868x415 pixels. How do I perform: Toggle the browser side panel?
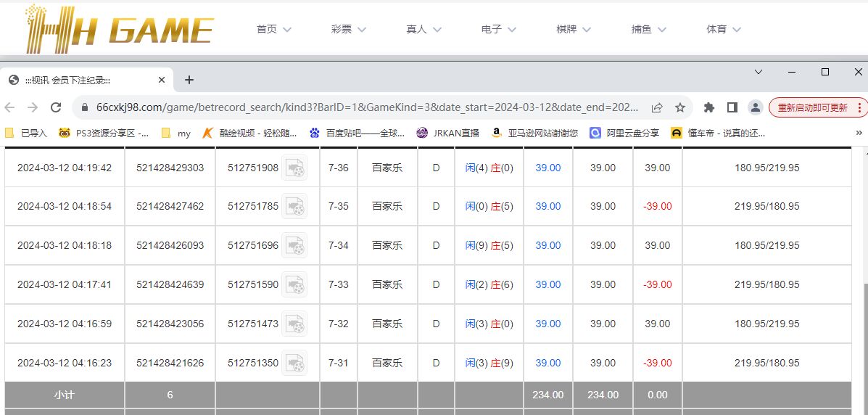[732, 107]
